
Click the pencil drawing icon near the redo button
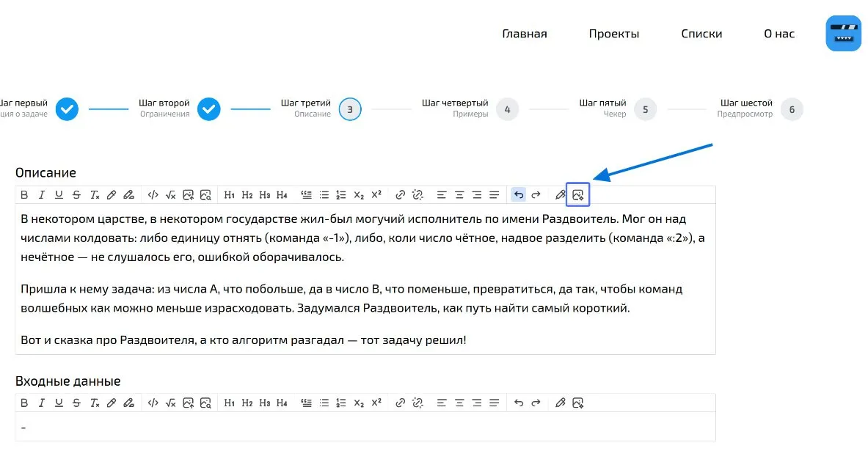click(561, 194)
